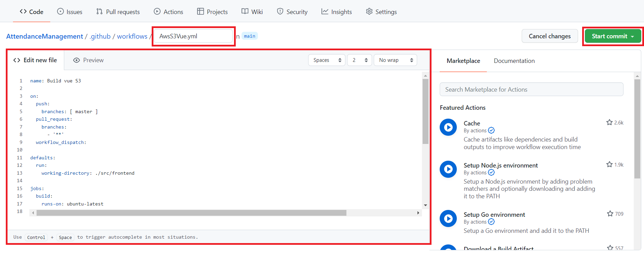This screenshot has height=253, width=644.
Task: Open the Projects tab
Action: pyautogui.click(x=212, y=12)
